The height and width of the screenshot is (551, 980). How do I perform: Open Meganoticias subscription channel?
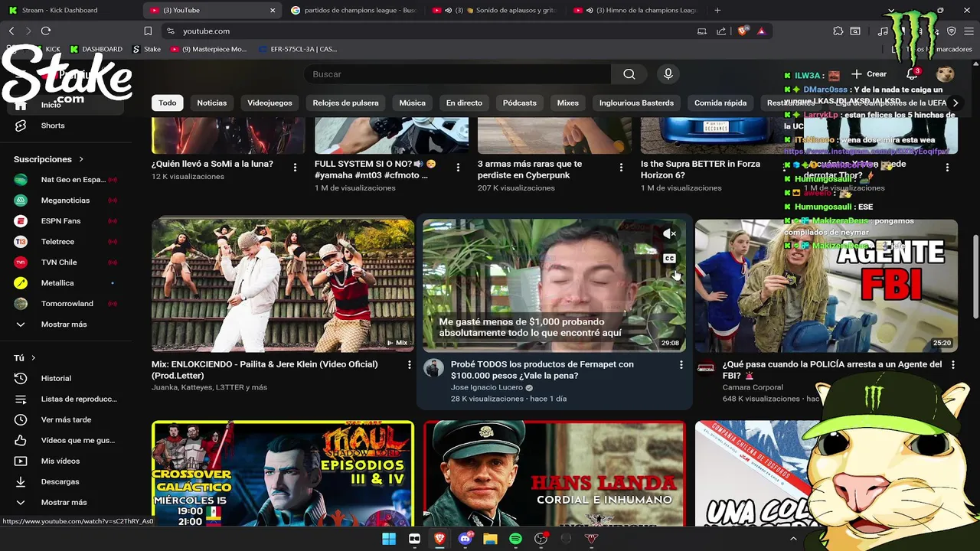65,201
